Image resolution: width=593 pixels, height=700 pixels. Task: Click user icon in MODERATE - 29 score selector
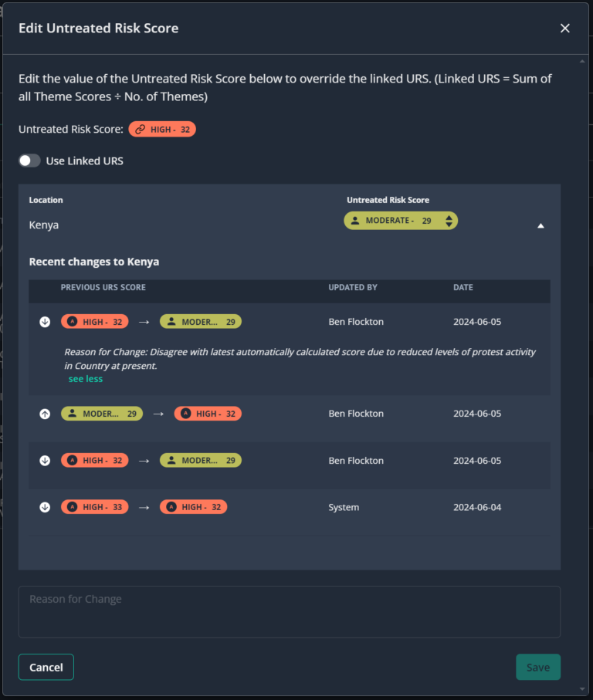(355, 221)
